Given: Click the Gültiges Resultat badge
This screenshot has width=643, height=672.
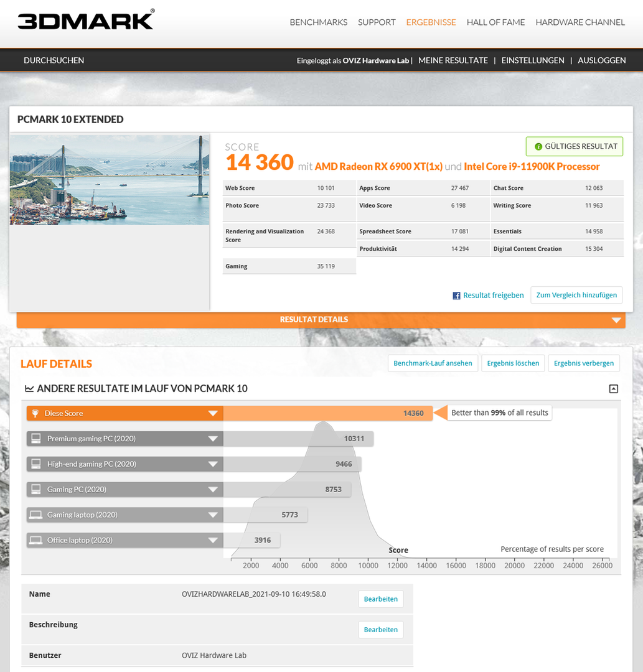Looking at the screenshot, I should coord(575,147).
